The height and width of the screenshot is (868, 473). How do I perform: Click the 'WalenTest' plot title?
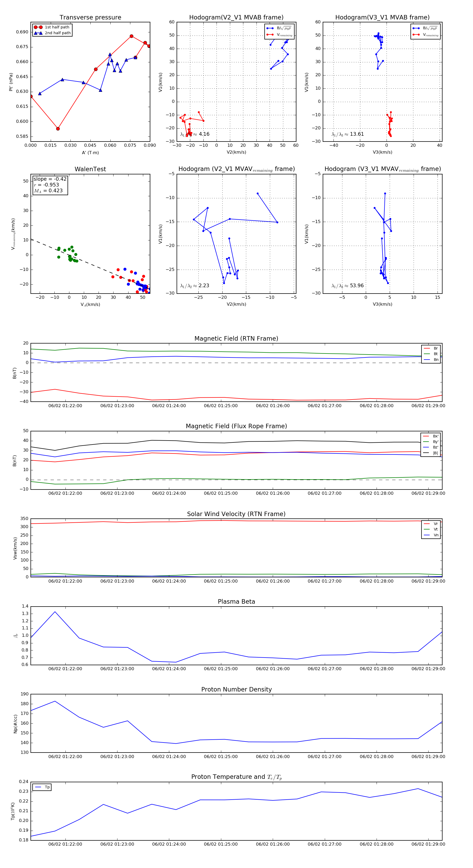pyautogui.click(x=90, y=169)
